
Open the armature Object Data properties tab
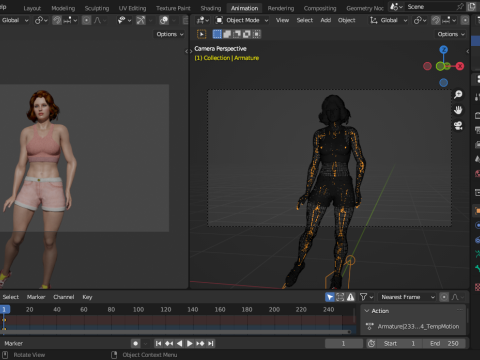coord(477,254)
